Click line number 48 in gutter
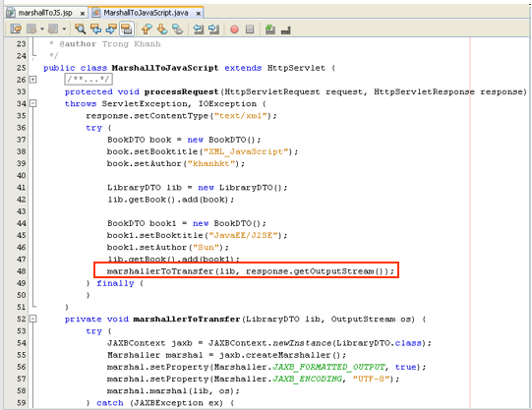The width and height of the screenshot is (532, 410). click(x=21, y=271)
